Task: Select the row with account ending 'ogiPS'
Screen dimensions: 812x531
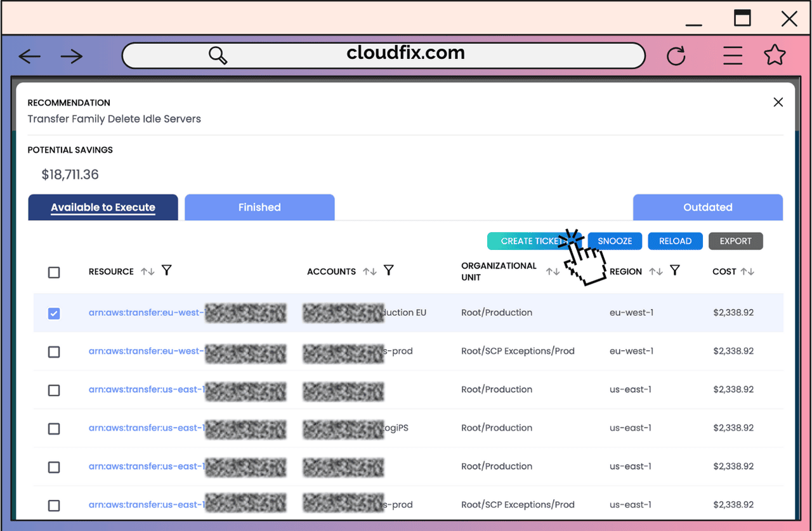Action: [x=54, y=429]
